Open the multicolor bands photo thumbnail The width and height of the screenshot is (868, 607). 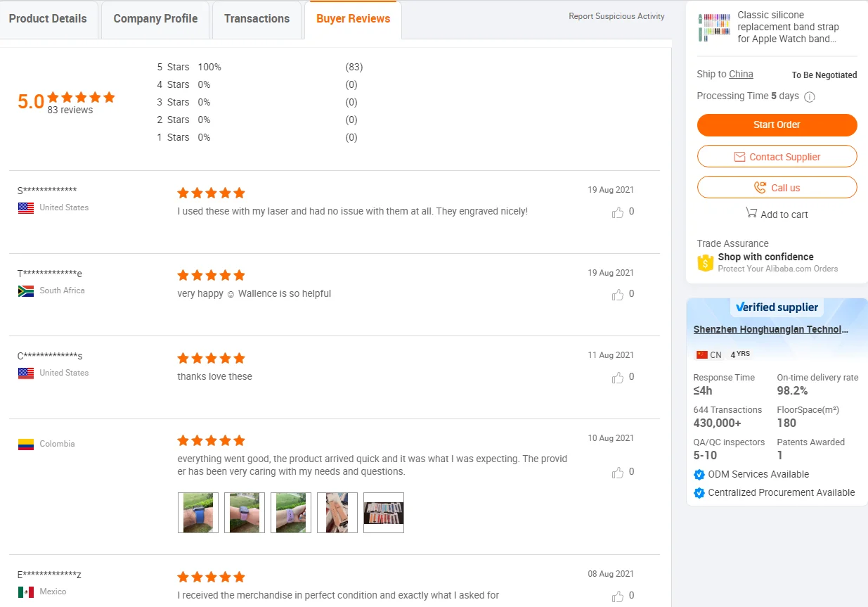384,513
